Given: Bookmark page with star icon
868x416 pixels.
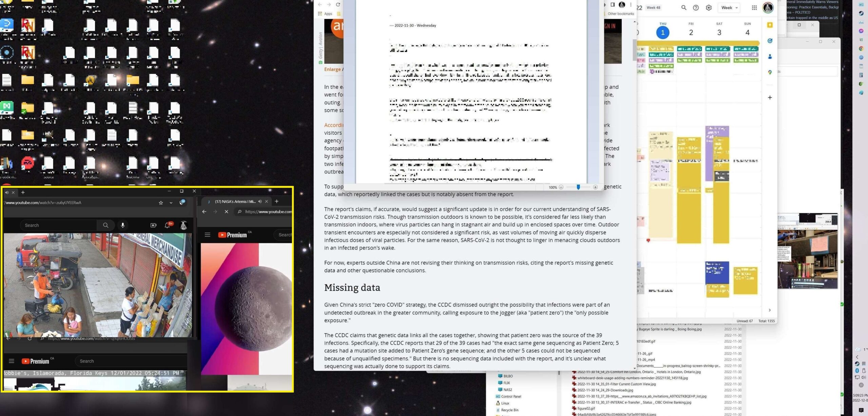Looking at the screenshot, I should tap(161, 203).
